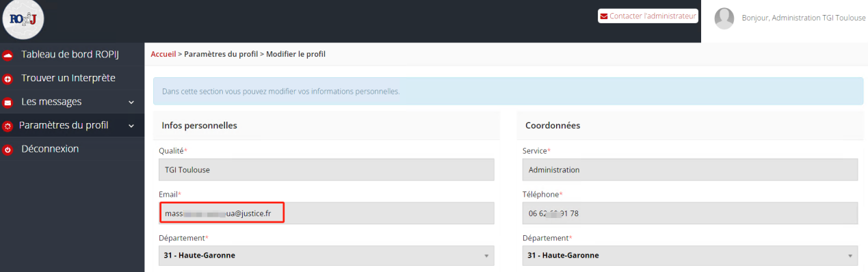
Task: Click Bonjour, Administration TGI Toulouse
Action: click(804, 18)
